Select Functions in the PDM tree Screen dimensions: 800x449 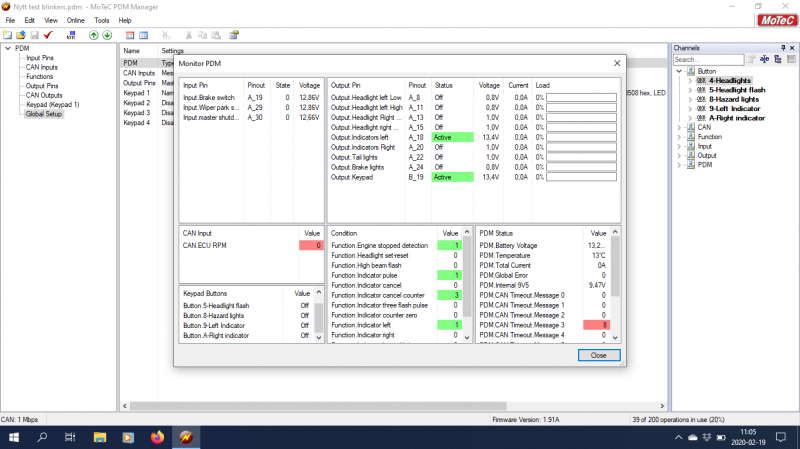click(x=39, y=77)
